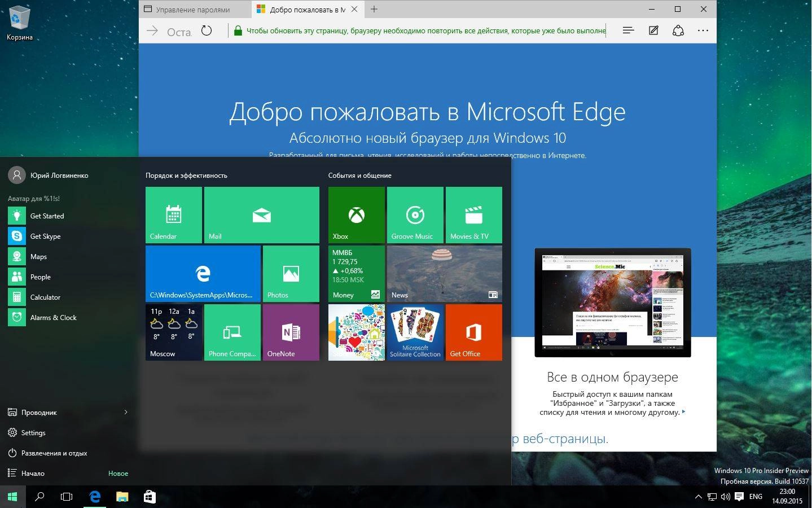Image resolution: width=812 pixels, height=508 pixels.
Task: Click the volume tray icon
Action: (726, 497)
